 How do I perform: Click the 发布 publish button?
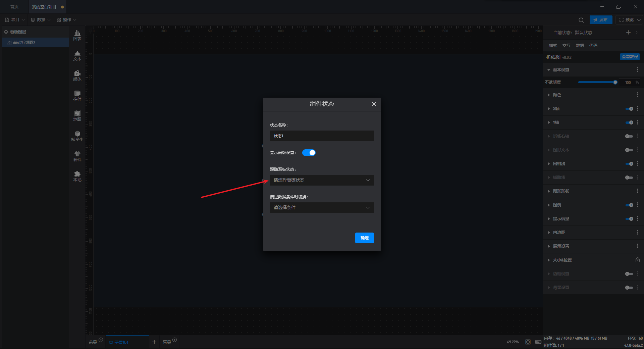tap(601, 20)
